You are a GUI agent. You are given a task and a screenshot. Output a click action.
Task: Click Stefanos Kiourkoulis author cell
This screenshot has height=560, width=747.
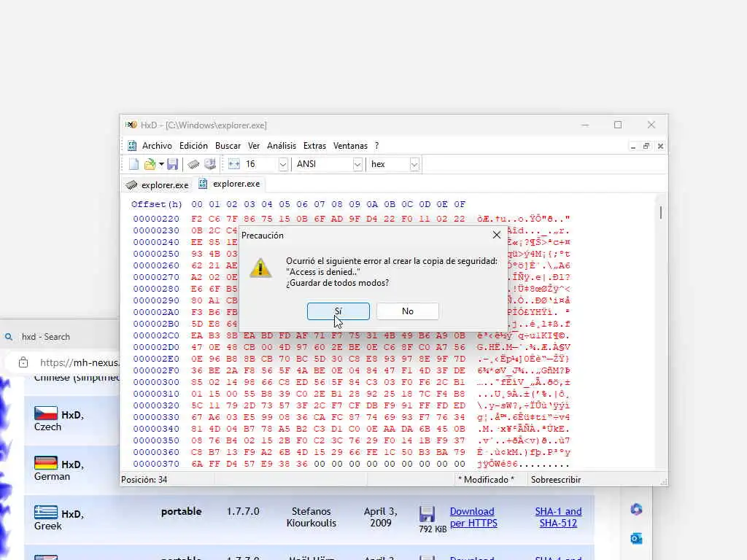311,517
